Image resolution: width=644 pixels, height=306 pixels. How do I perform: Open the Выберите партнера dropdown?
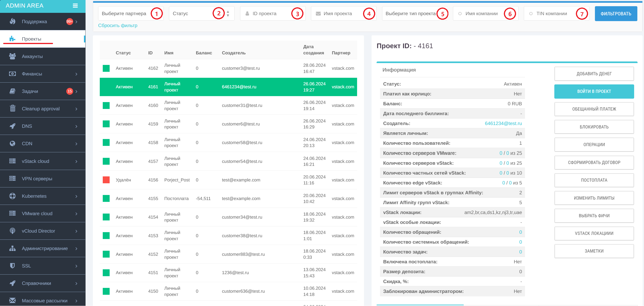point(131,14)
